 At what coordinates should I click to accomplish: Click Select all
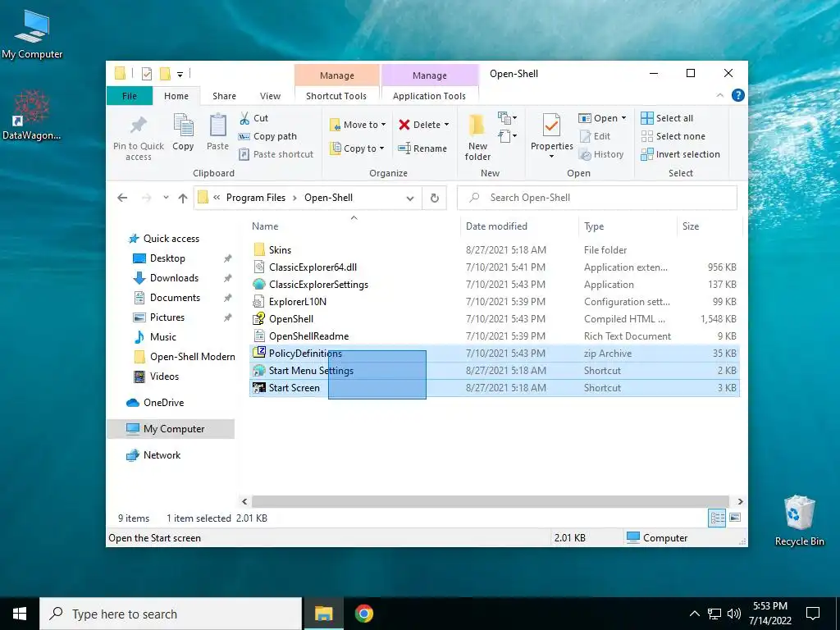(667, 118)
